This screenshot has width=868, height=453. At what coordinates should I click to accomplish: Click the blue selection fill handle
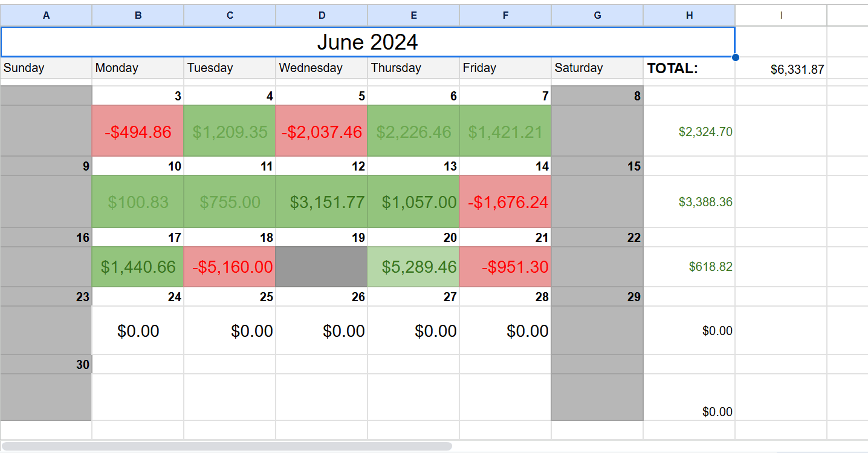point(735,57)
